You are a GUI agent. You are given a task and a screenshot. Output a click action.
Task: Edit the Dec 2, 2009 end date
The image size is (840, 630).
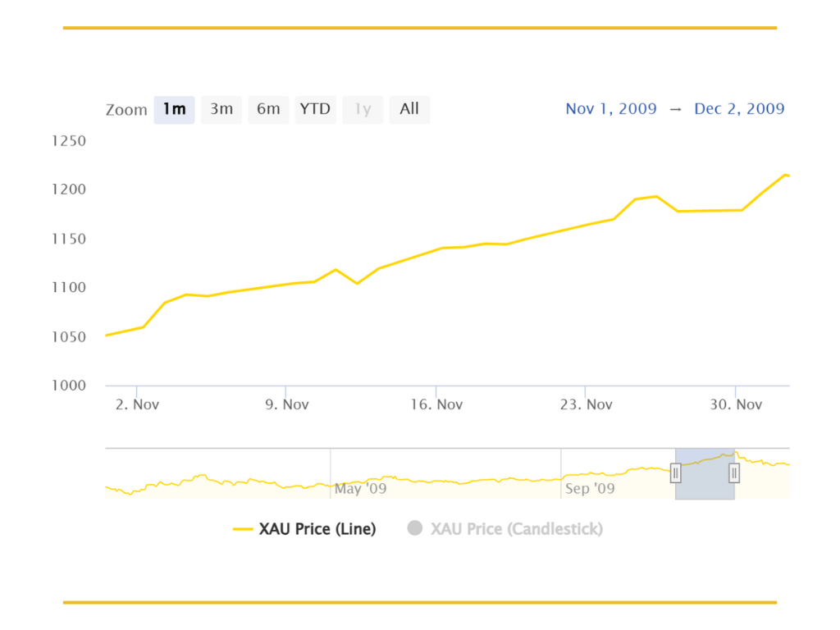click(739, 109)
